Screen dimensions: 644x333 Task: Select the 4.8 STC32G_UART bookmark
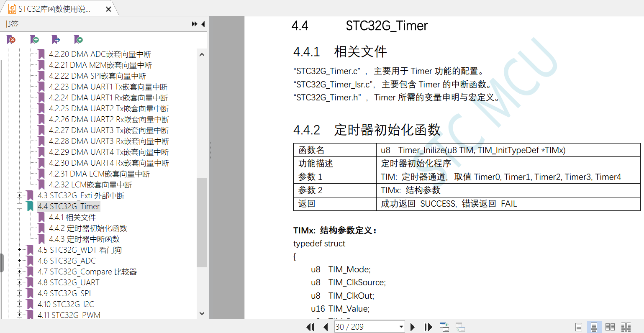coord(69,282)
